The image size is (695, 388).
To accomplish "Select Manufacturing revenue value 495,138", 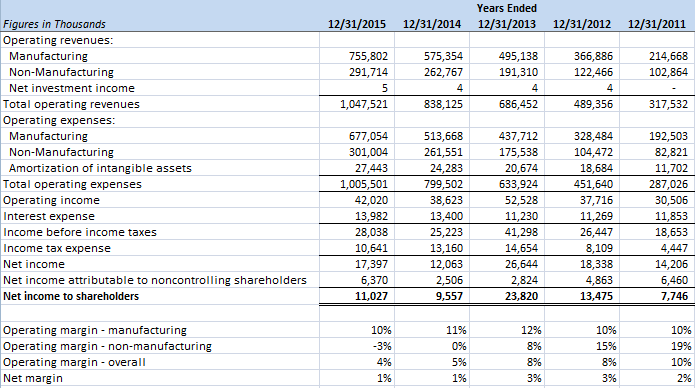I will click(x=518, y=56).
